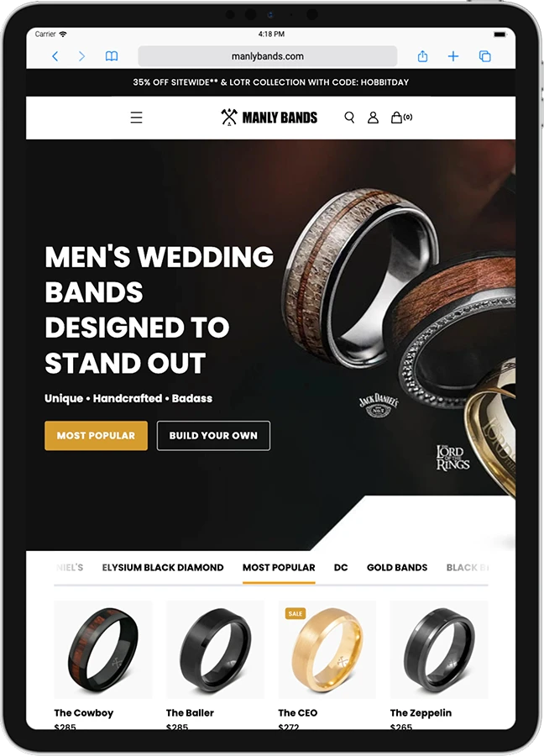Screen dimensions: 544x756
Task: Click the Manly Bands logo
Action: 269,117
